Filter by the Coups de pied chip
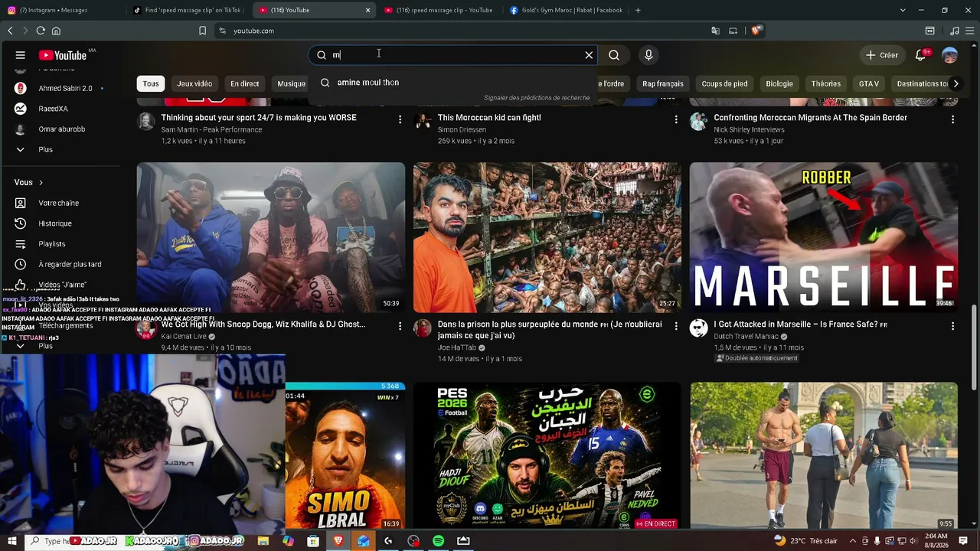Viewport: 980px width, 551px height. (724, 83)
